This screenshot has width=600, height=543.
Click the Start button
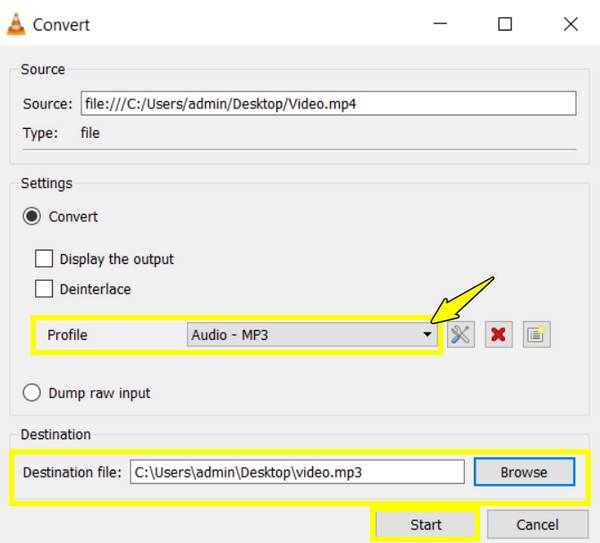coord(425,524)
